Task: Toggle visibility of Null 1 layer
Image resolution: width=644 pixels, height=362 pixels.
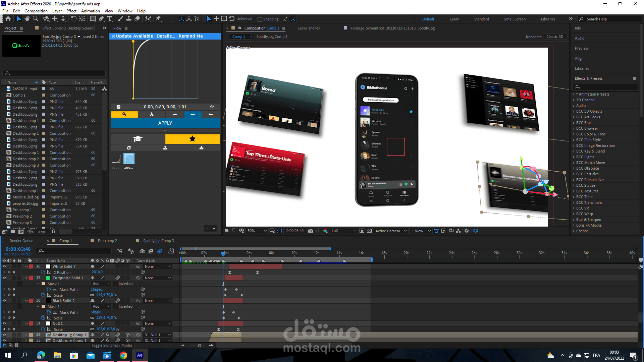Action: point(4,323)
